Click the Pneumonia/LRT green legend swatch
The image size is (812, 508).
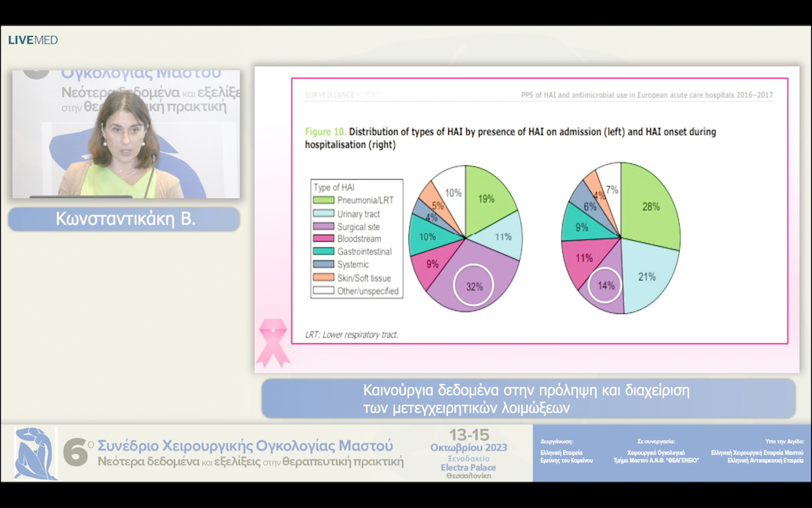326,200
